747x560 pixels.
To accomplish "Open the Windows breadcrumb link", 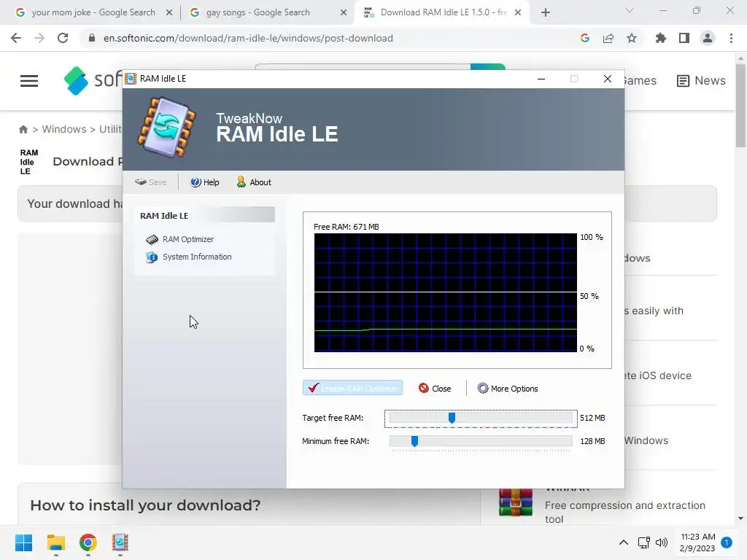I will tap(64, 129).
